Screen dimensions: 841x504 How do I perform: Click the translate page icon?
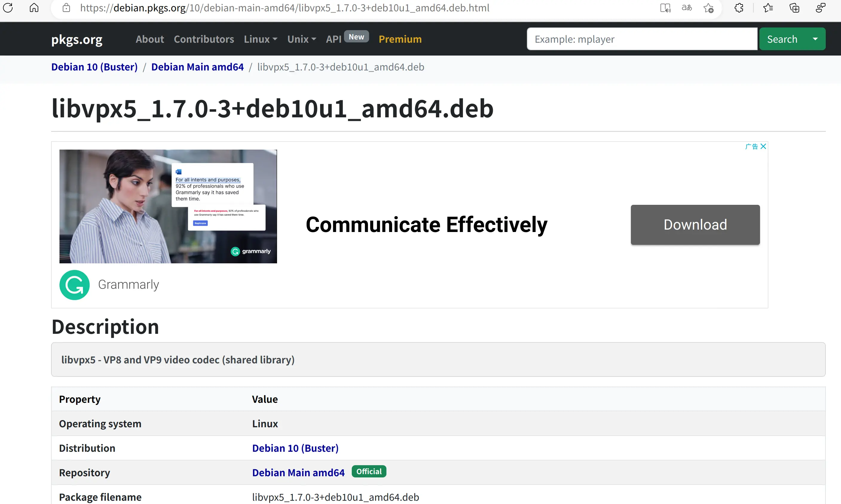pos(687,8)
